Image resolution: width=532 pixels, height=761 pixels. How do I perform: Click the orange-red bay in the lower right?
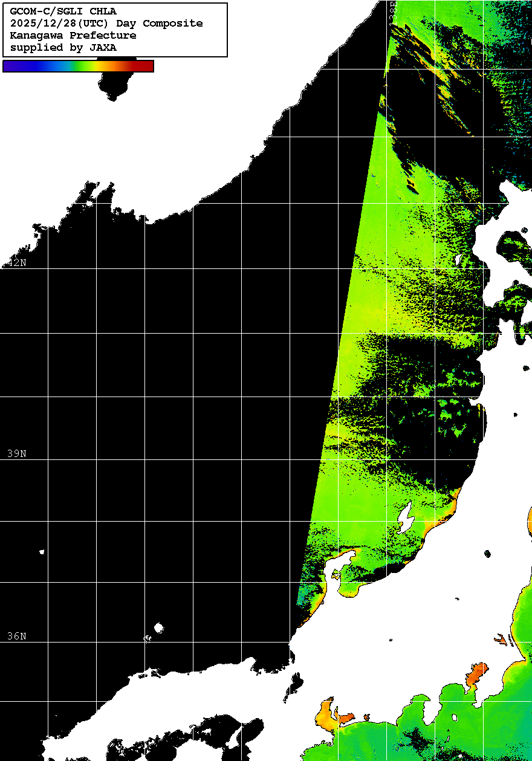pyautogui.click(x=476, y=675)
